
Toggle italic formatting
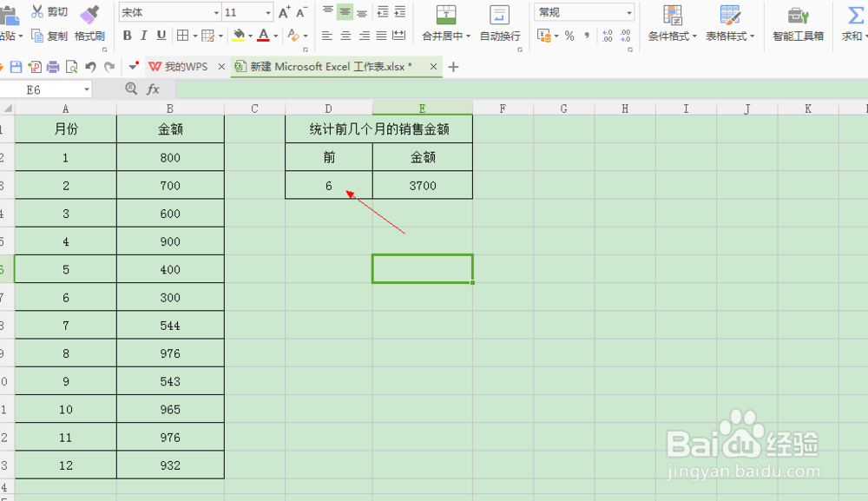[144, 36]
